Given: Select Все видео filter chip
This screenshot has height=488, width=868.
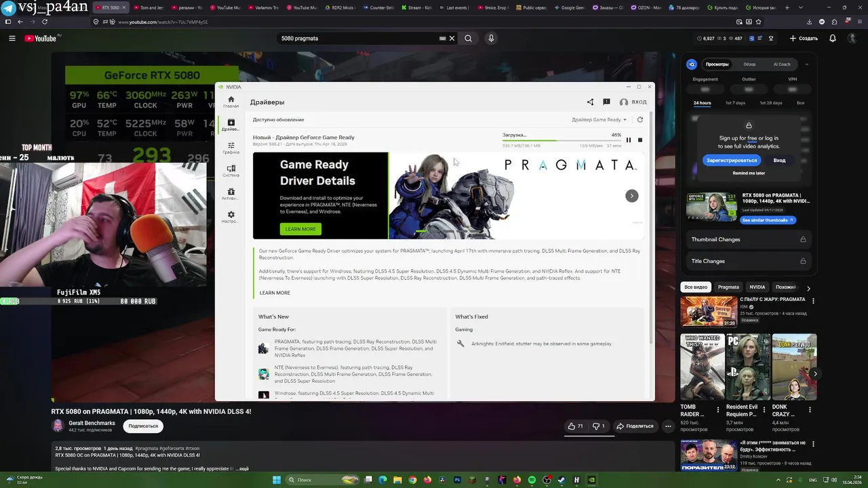Looking at the screenshot, I should [696, 287].
